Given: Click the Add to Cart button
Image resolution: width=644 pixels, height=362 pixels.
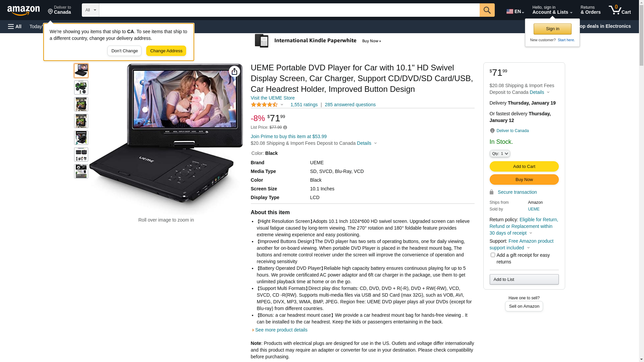Looking at the screenshot, I should (524, 166).
